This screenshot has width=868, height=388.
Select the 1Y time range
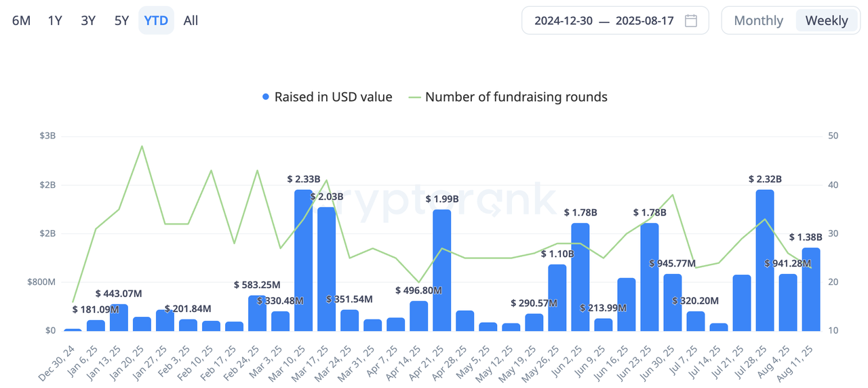(55, 20)
